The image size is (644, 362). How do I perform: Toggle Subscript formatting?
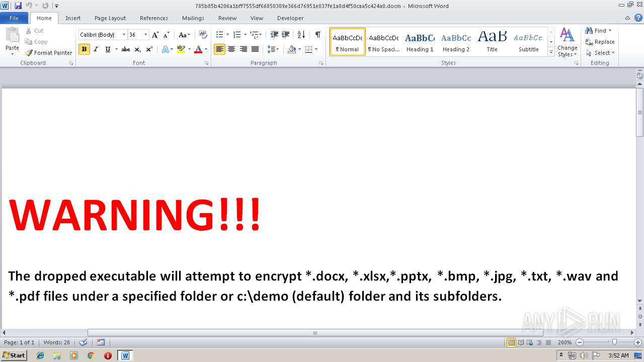(138, 49)
